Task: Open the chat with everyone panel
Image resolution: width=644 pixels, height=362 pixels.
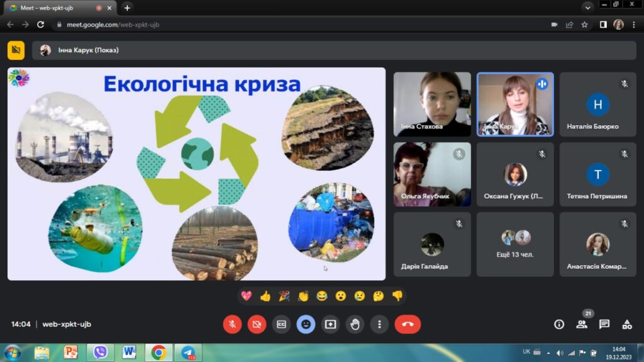Action: 604,324
